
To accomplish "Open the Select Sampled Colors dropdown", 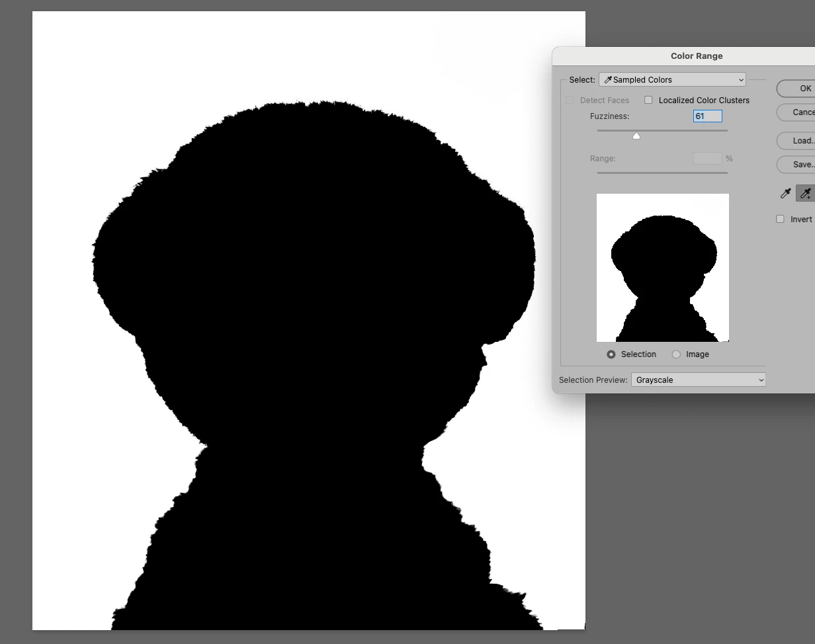I will [x=672, y=79].
